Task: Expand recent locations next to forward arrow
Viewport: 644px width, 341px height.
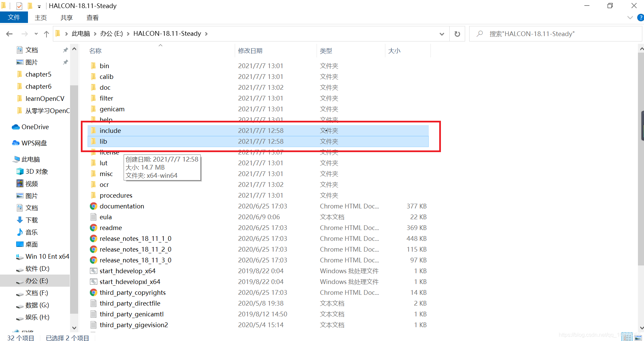Action: pyautogui.click(x=36, y=34)
